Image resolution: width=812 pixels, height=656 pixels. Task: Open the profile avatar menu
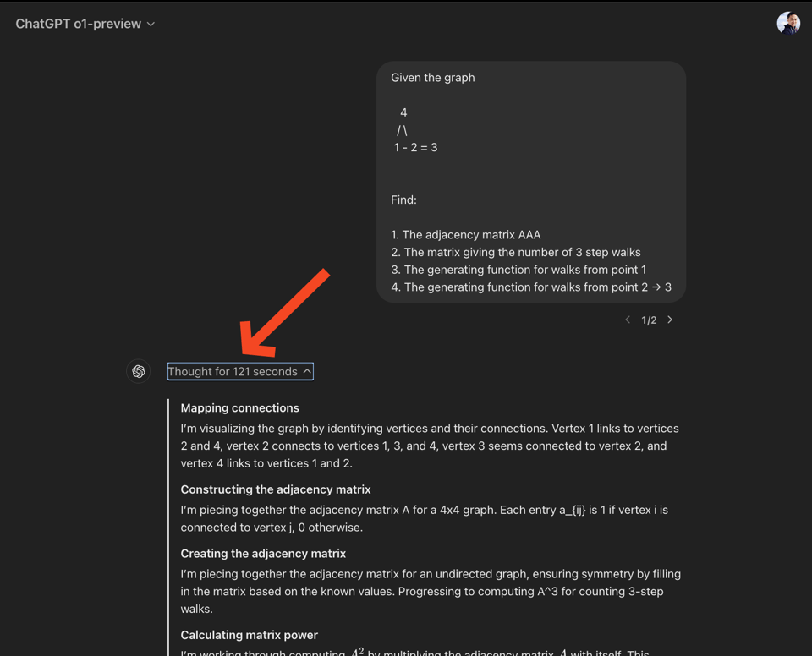click(788, 23)
